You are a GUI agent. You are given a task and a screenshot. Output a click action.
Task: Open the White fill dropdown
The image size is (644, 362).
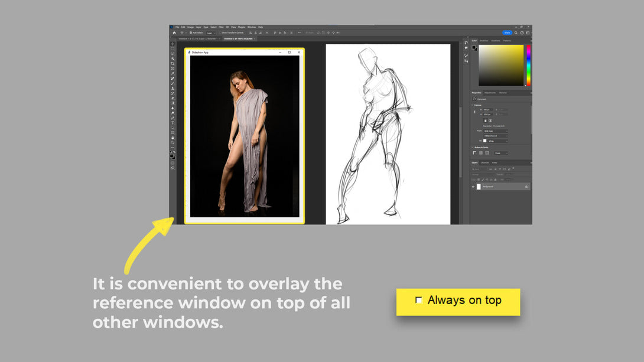tap(497, 141)
